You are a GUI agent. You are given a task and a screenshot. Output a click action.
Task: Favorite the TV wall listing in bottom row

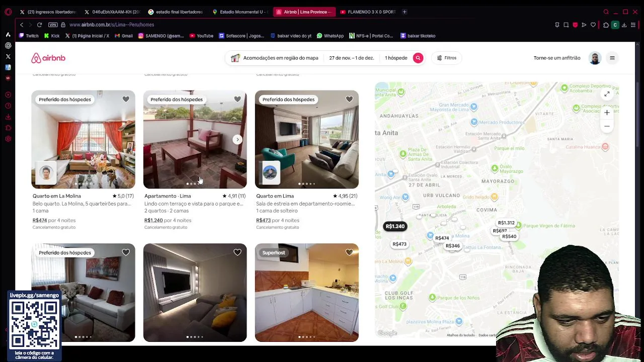pos(237,252)
